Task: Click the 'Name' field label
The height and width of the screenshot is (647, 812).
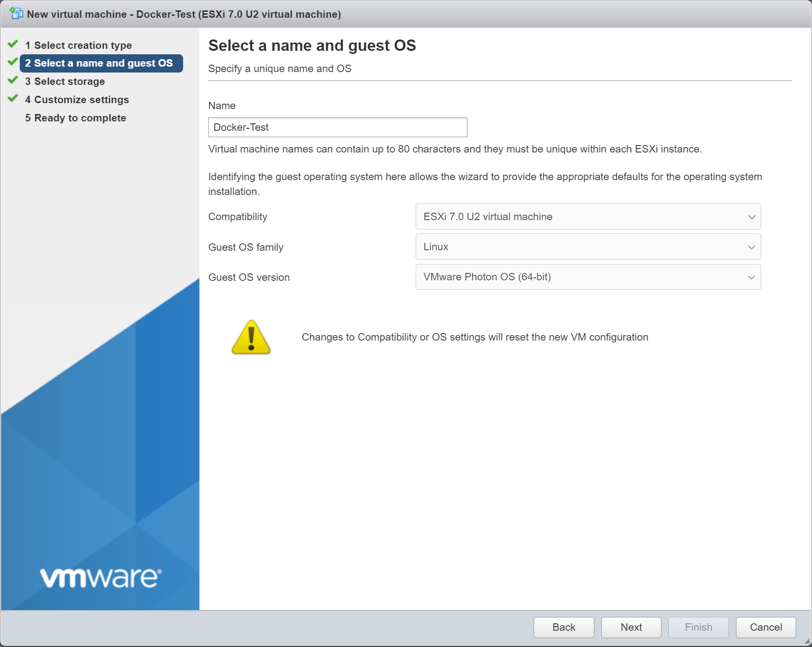Action: click(x=222, y=106)
